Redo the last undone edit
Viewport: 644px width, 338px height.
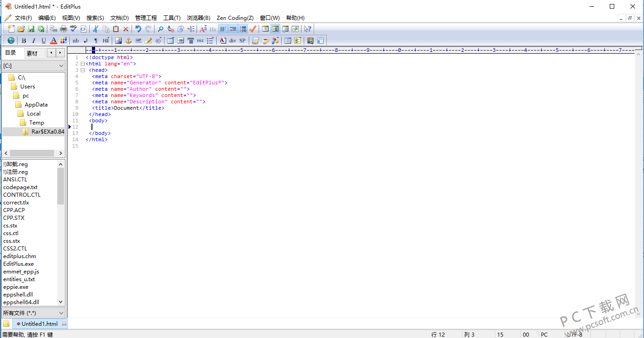click(x=148, y=29)
